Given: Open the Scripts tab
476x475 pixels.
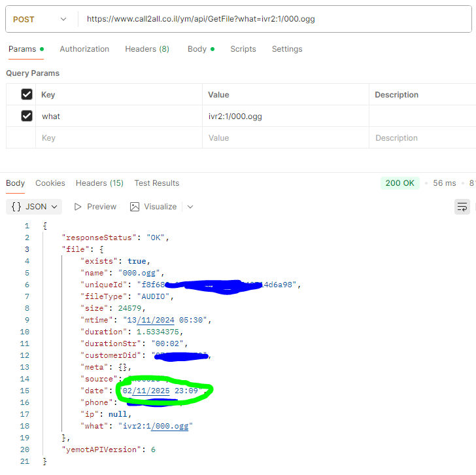Looking at the screenshot, I should click(243, 49).
